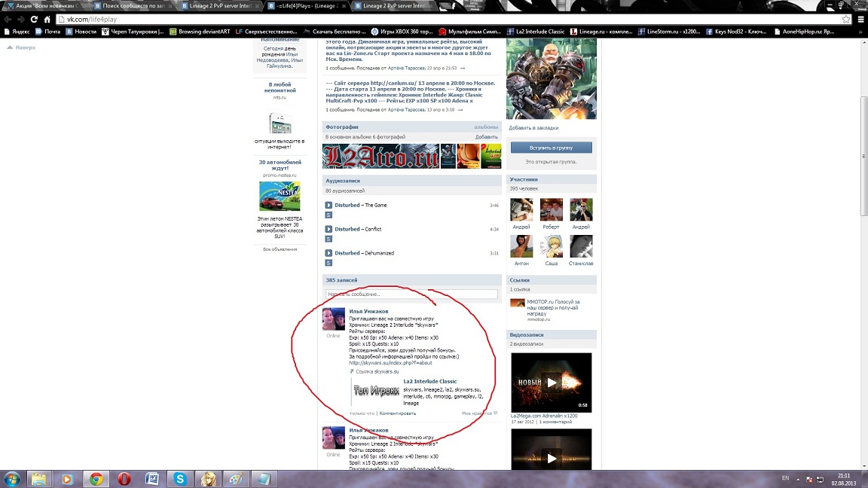Click Мне нравится on first wall post

tap(479, 413)
